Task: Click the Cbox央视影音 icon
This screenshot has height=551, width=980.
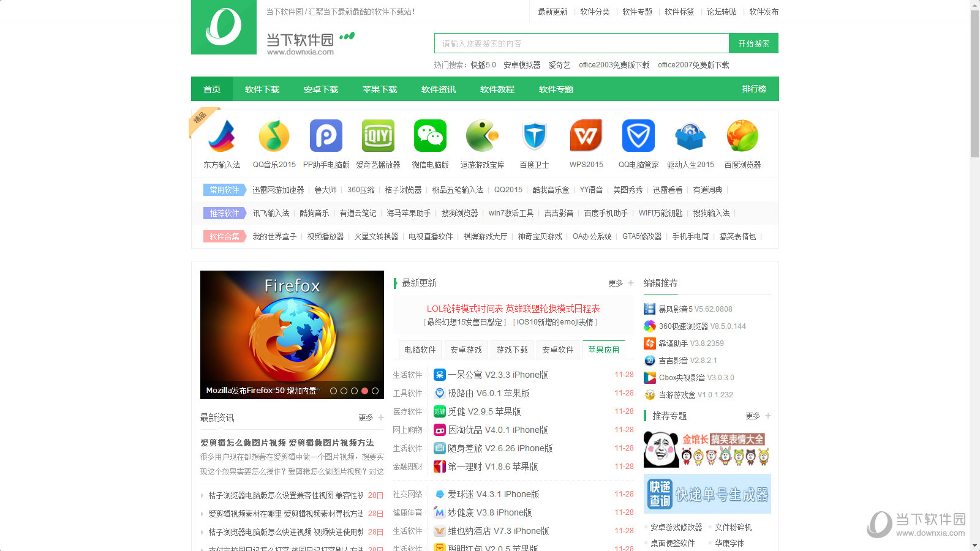Action: (649, 377)
